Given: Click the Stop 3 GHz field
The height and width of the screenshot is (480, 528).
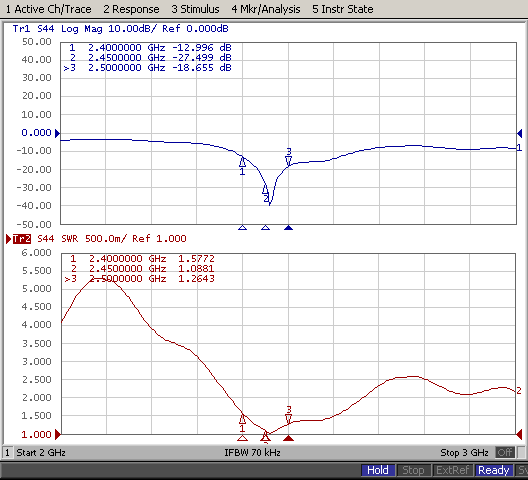Looking at the screenshot, I should (464, 452).
